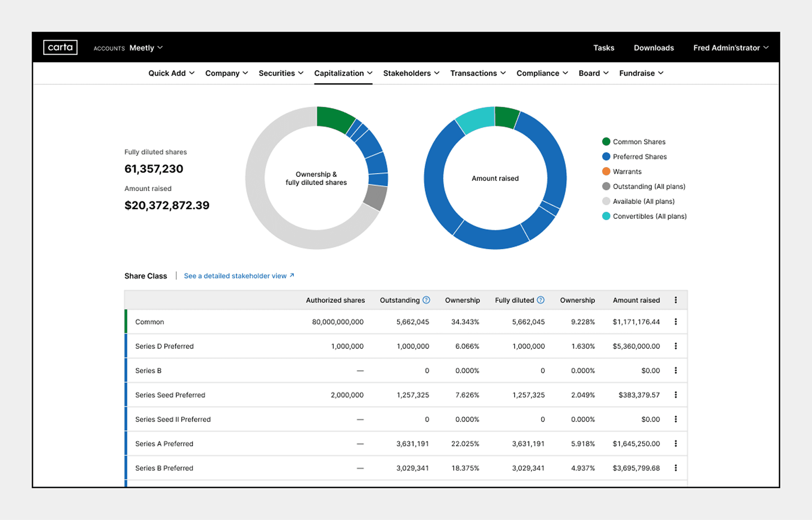Open the table header kebab menu

click(x=676, y=300)
